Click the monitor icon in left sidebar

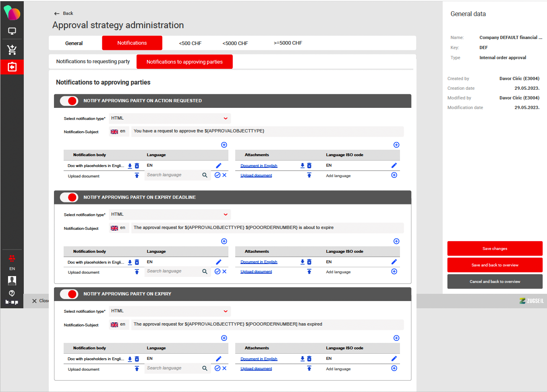pyautogui.click(x=12, y=31)
